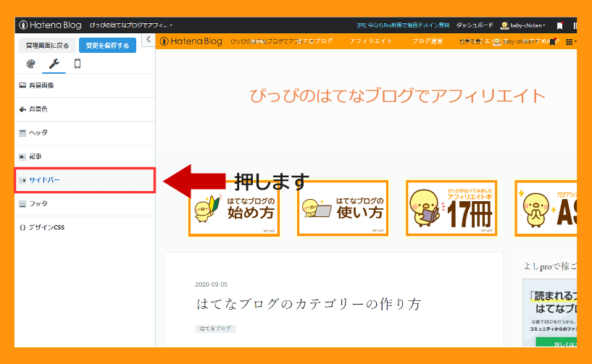This screenshot has height=364, width=592.
Task: Go to ダッシュボード in the top bar
Action: tap(475, 25)
